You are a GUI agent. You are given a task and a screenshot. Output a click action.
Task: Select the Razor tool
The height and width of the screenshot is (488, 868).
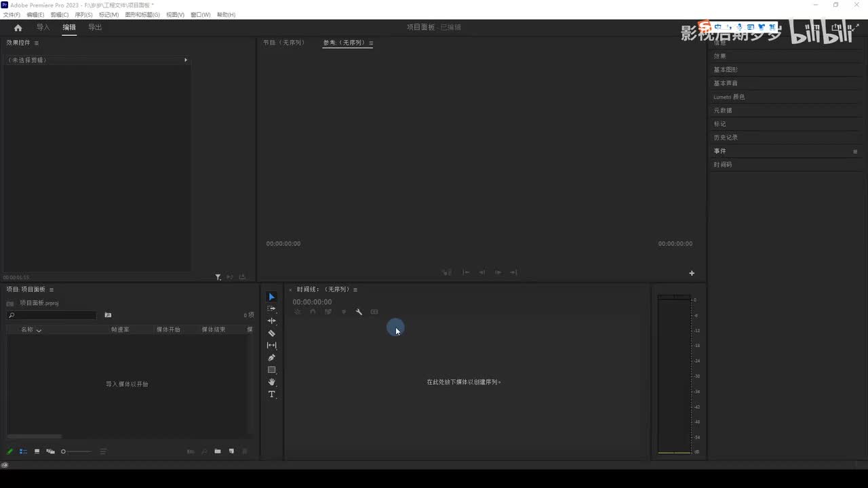pos(271,333)
